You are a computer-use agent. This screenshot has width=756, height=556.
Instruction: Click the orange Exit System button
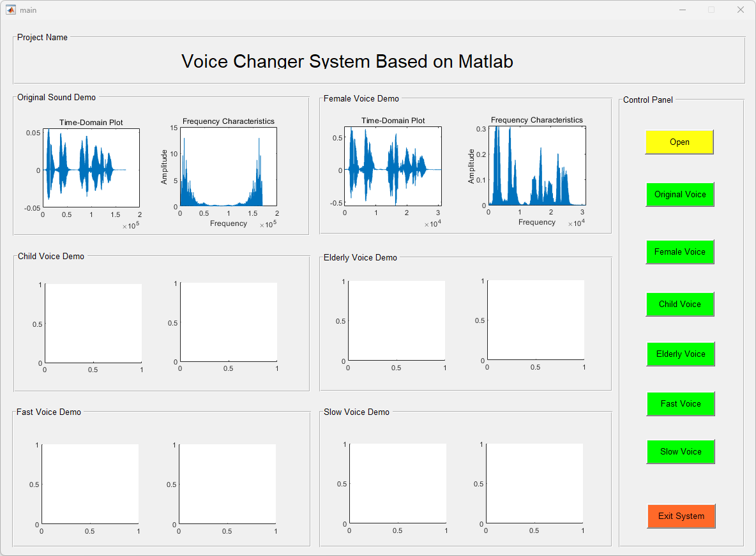(681, 516)
